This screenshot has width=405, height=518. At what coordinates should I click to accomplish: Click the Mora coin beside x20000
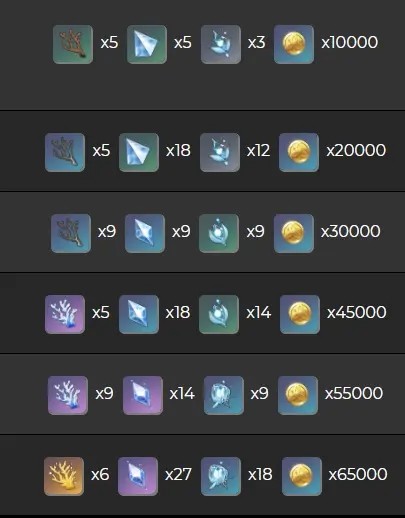click(x=299, y=152)
